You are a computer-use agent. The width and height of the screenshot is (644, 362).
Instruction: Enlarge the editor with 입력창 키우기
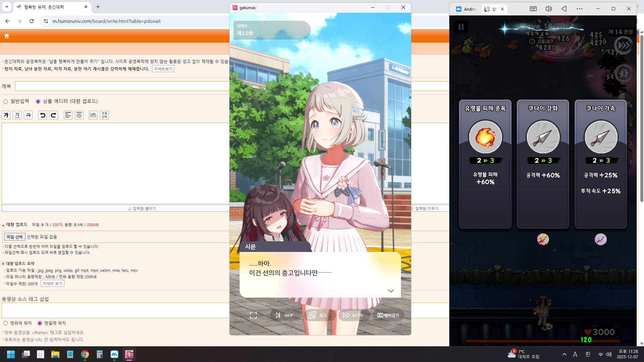tap(425, 209)
